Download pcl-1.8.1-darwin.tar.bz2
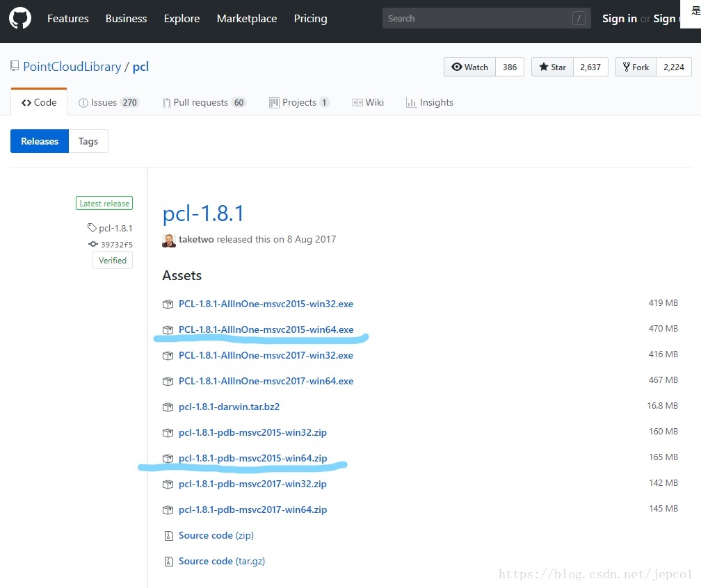Screen dimensions: 701x588 229,407
